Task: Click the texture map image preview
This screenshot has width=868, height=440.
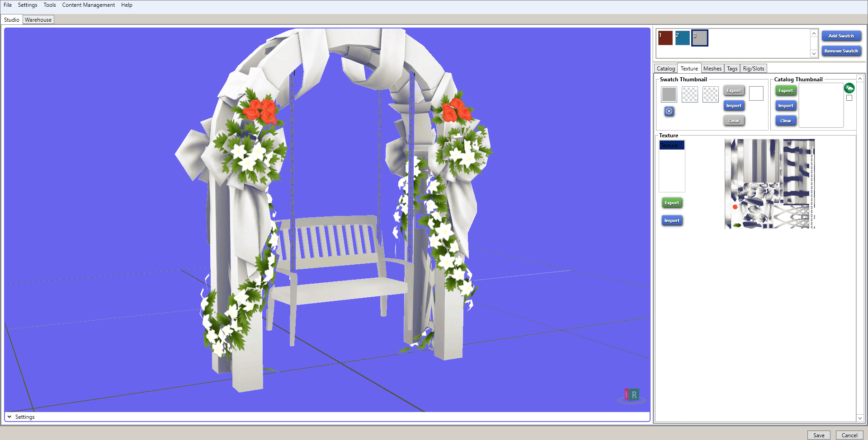Action: (770, 183)
